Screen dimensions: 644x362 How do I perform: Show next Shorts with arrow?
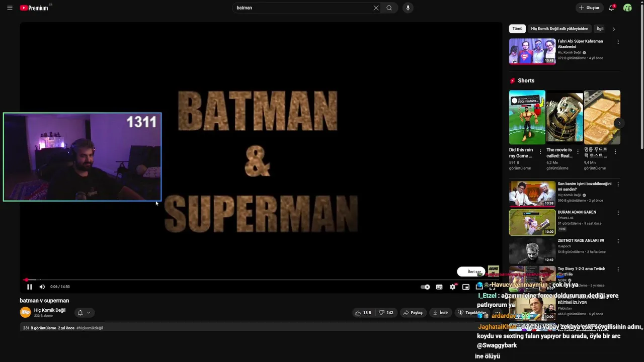coord(619,123)
